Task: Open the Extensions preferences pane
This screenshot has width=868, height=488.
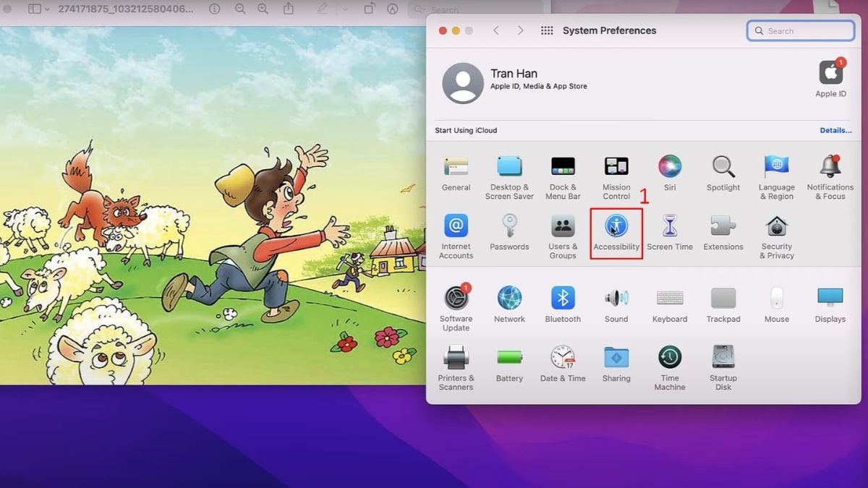Action: click(723, 233)
